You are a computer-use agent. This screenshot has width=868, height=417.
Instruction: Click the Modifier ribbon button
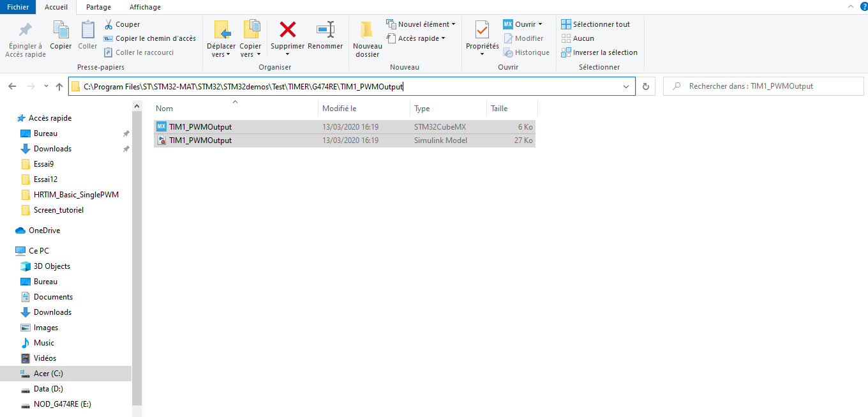tap(523, 38)
